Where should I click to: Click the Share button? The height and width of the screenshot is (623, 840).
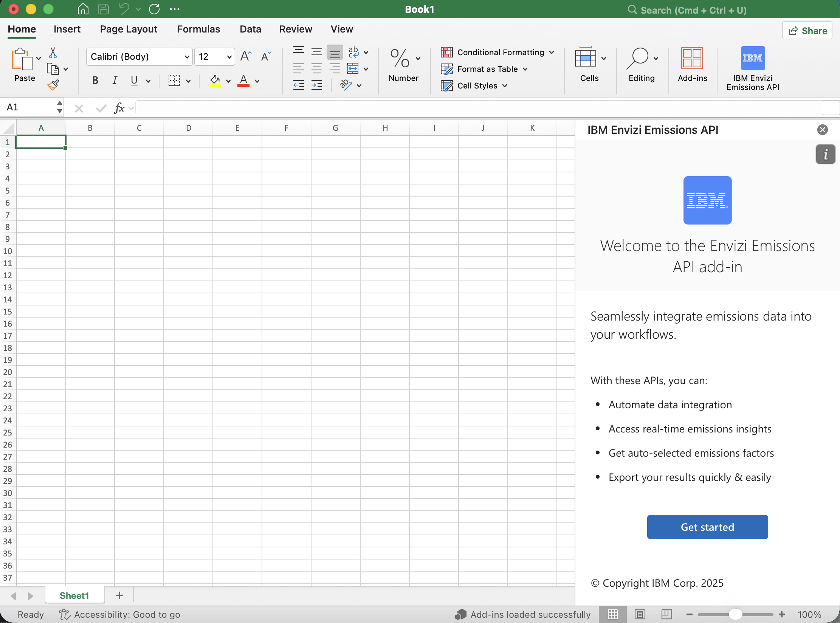(807, 31)
